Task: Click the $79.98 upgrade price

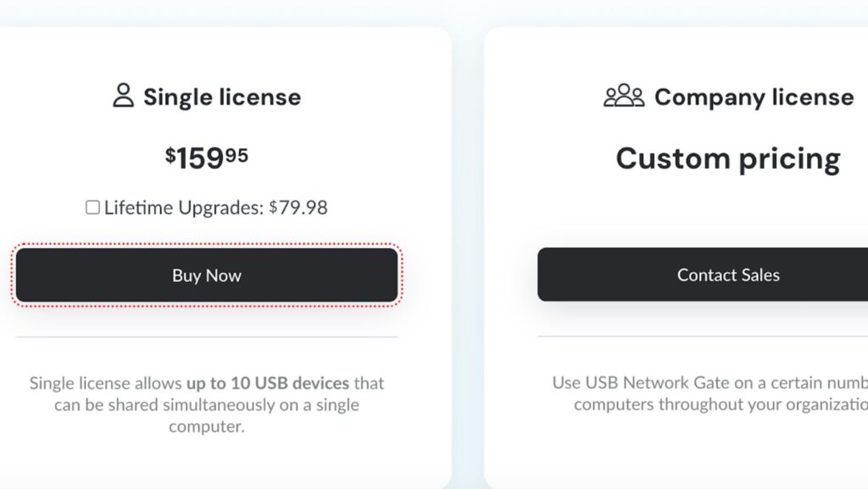Action: pos(298,208)
